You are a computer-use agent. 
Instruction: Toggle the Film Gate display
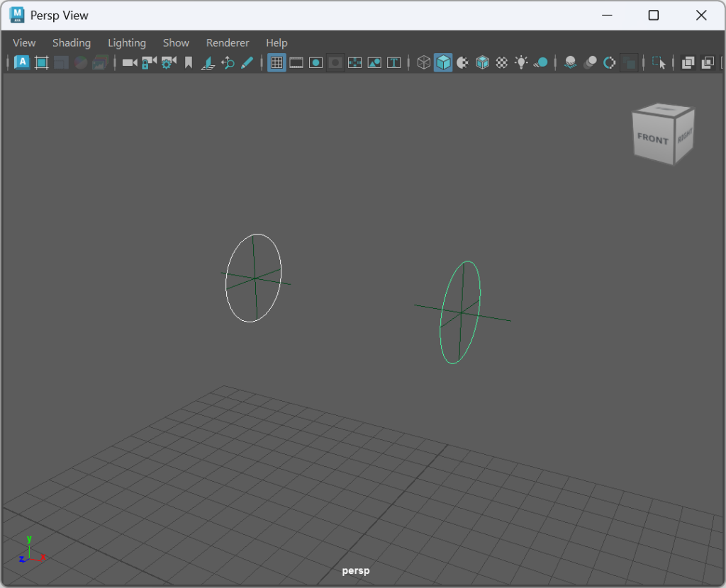click(296, 63)
